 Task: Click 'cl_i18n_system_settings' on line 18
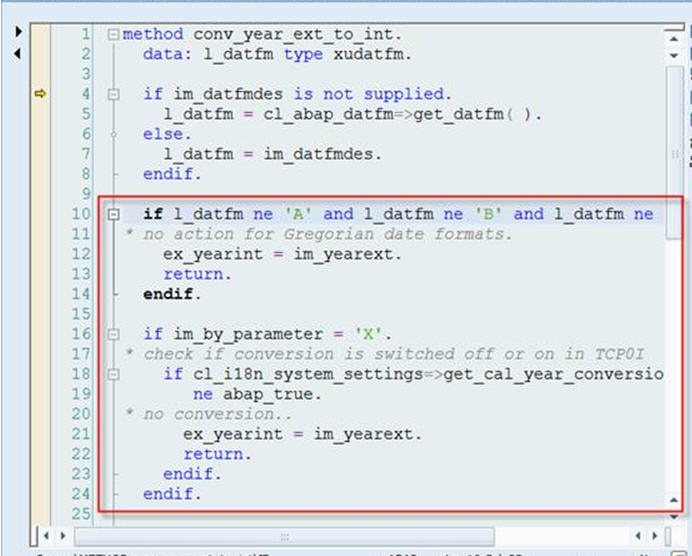click(308, 375)
